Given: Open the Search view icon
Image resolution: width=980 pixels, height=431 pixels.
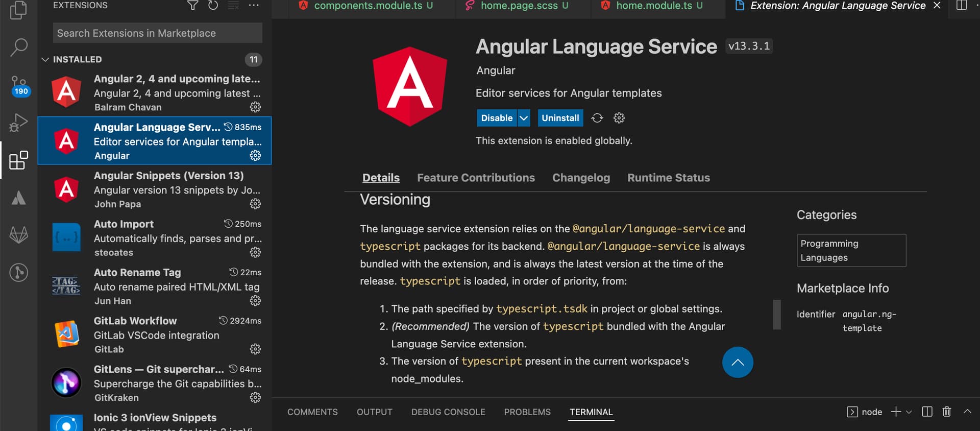Looking at the screenshot, I should tap(18, 47).
